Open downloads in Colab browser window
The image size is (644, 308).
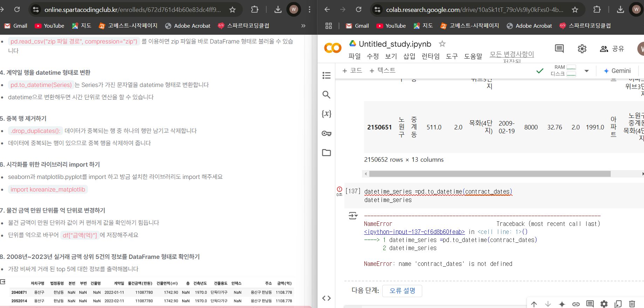tap(620, 9)
